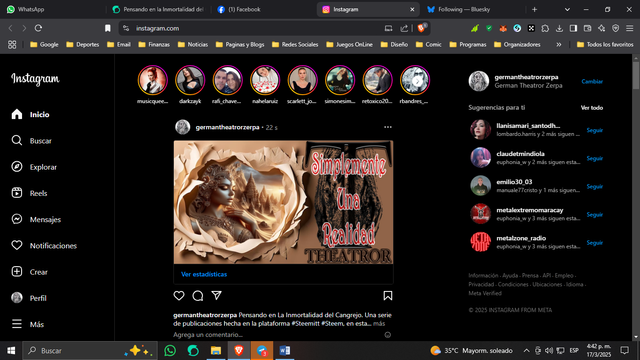Open musicquee story
The height and width of the screenshot is (360, 640).
(x=152, y=80)
